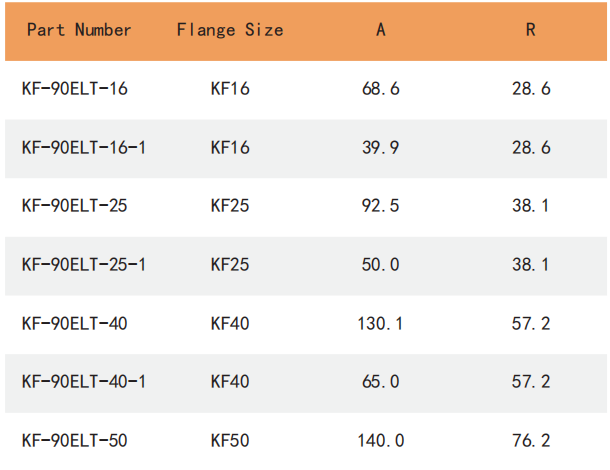The height and width of the screenshot is (470, 610).
Task: Click the A value 140.0
Action: tap(381, 440)
